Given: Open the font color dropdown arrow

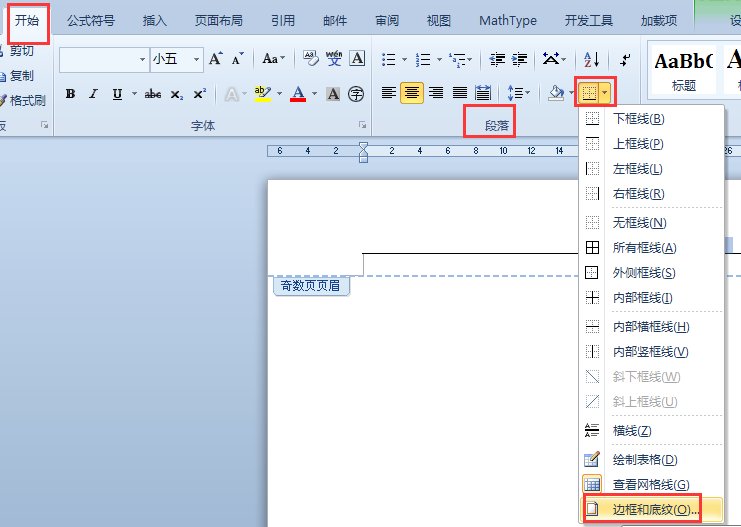Looking at the screenshot, I should (315, 94).
